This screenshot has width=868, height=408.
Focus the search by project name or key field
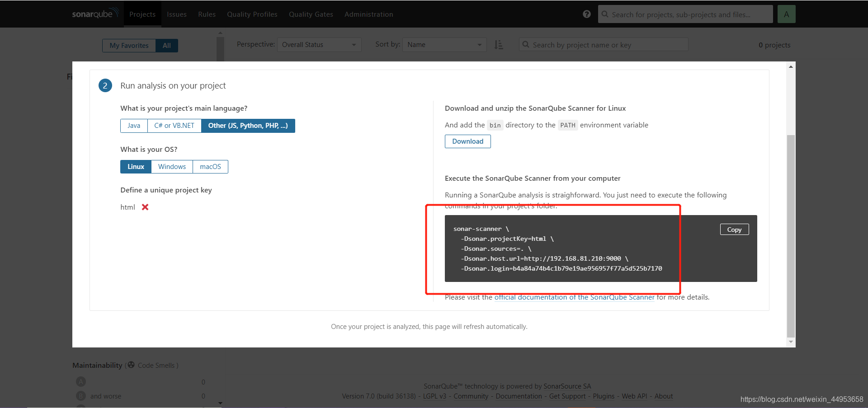(x=604, y=45)
